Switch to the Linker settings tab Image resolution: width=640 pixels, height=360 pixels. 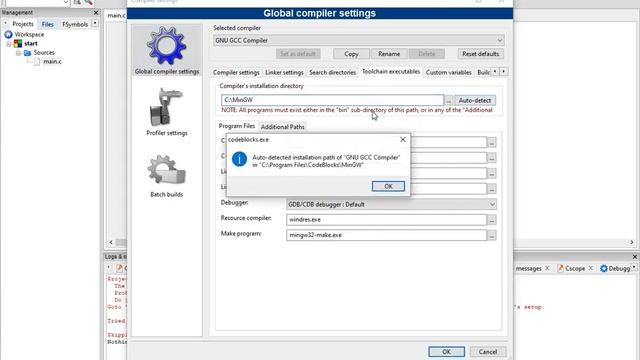pos(284,72)
